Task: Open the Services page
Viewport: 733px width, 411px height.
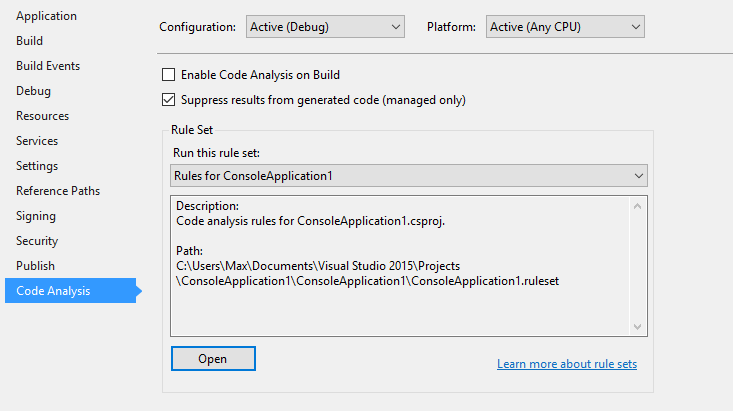Action: tap(37, 141)
